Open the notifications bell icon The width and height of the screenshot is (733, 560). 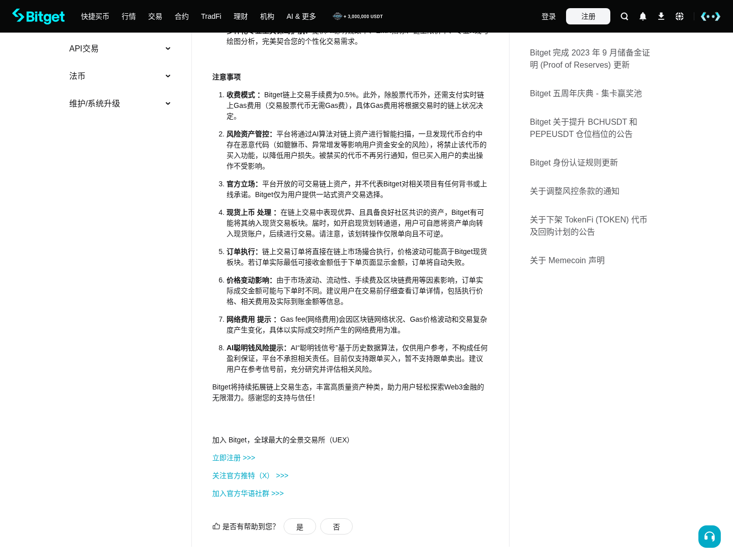[x=643, y=16]
